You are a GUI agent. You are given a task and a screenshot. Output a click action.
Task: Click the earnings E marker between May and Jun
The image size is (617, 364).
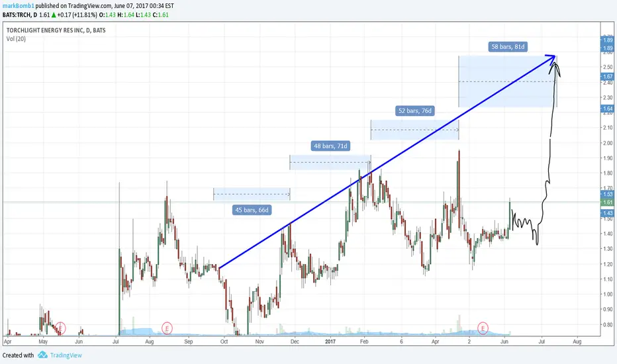60,328
